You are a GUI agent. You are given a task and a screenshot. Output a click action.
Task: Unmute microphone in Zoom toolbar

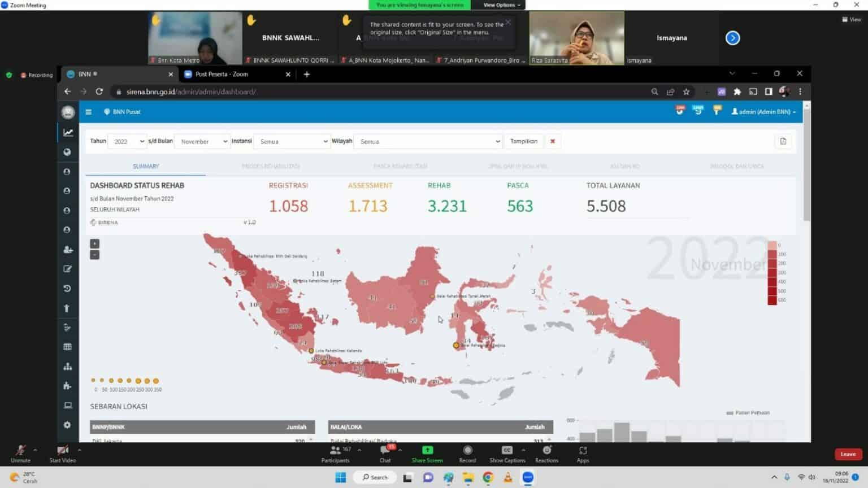20,454
